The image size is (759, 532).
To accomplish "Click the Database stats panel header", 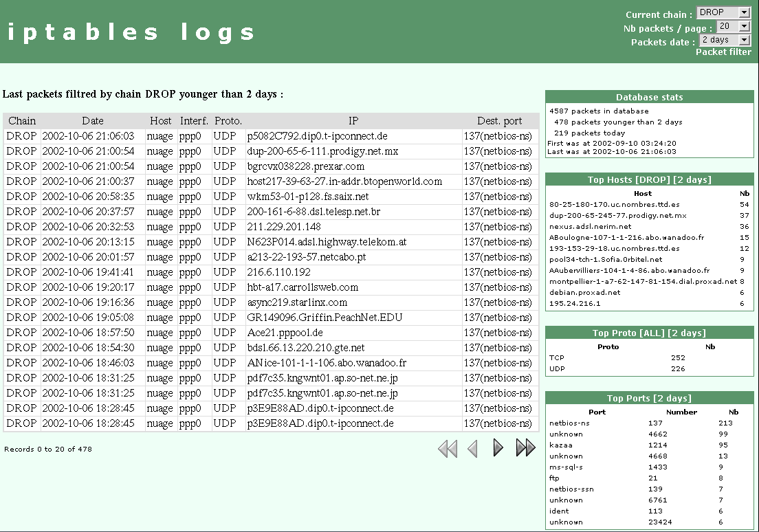I will pos(649,97).
